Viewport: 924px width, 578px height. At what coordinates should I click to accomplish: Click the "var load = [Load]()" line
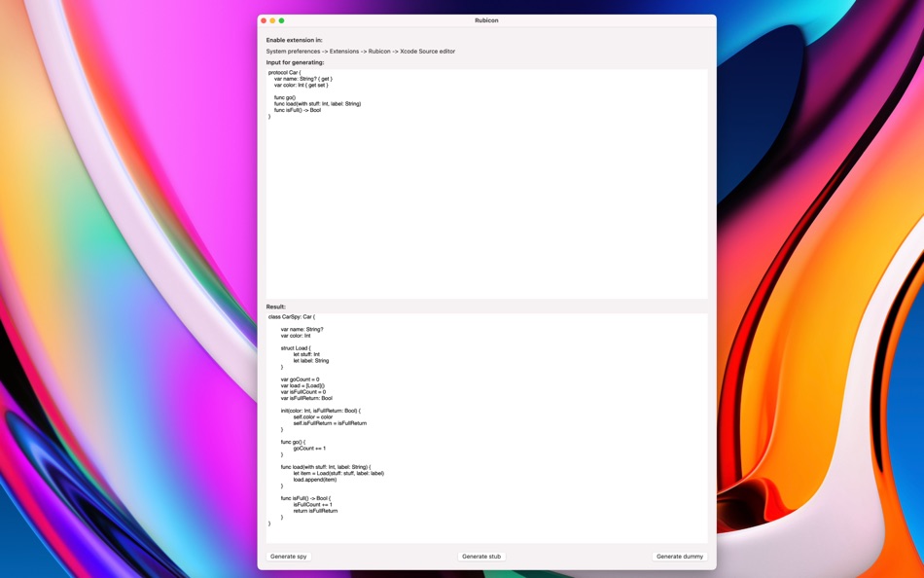tap(302, 385)
